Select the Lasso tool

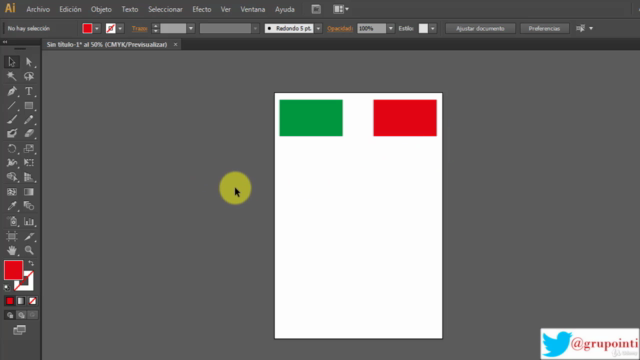[x=29, y=76]
